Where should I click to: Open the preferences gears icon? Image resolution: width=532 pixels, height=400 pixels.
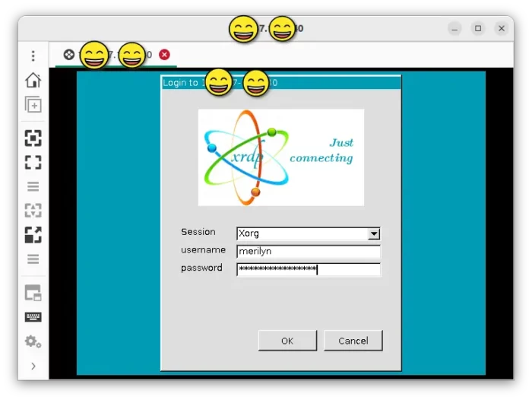click(x=33, y=341)
